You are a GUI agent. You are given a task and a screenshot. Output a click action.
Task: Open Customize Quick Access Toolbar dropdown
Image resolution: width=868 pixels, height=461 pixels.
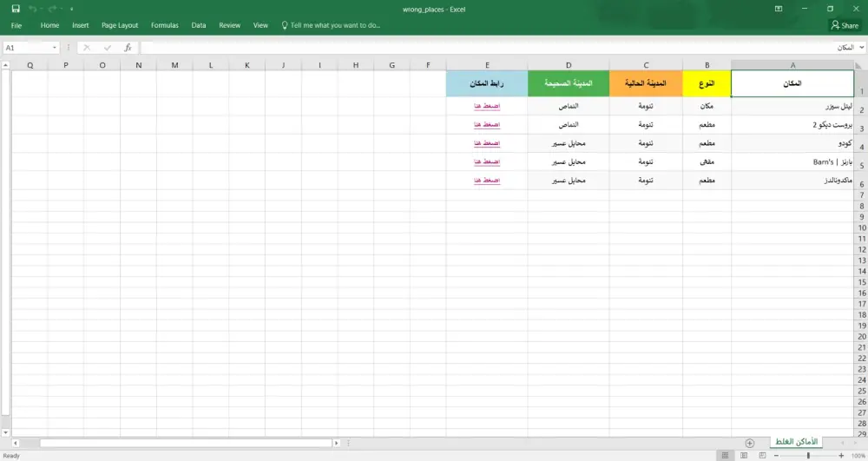click(71, 10)
